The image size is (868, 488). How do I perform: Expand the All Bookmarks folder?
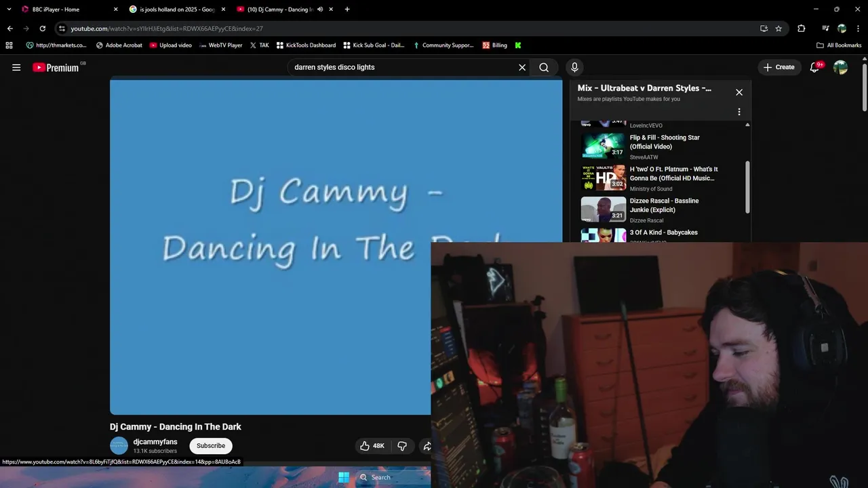pyautogui.click(x=839, y=45)
